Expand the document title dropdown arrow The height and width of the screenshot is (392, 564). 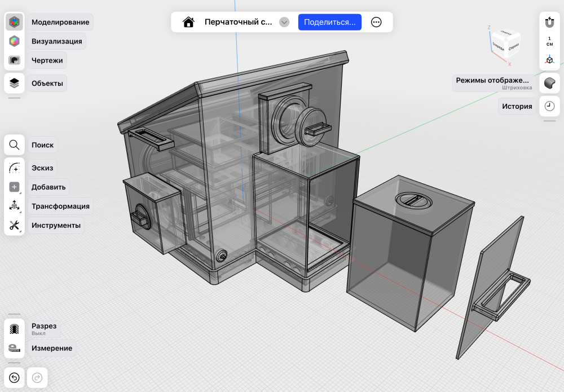[x=284, y=23]
